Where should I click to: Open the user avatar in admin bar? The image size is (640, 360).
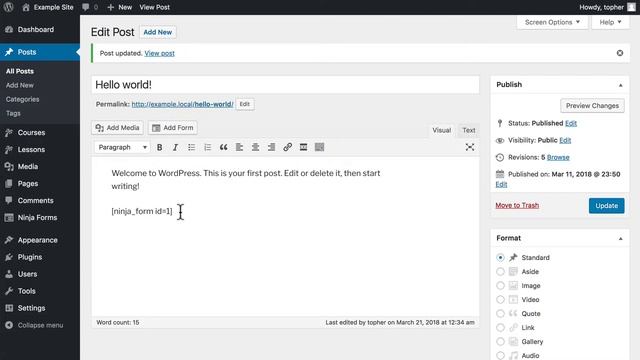click(631, 7)
